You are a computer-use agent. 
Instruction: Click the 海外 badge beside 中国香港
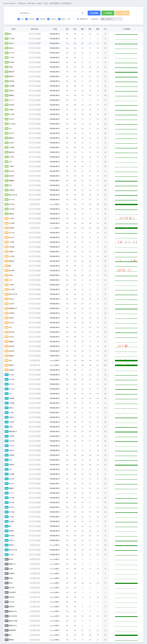7,573
